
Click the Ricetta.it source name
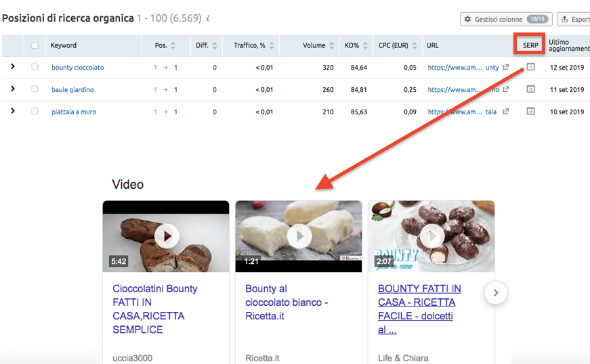(x=262, y=358)
